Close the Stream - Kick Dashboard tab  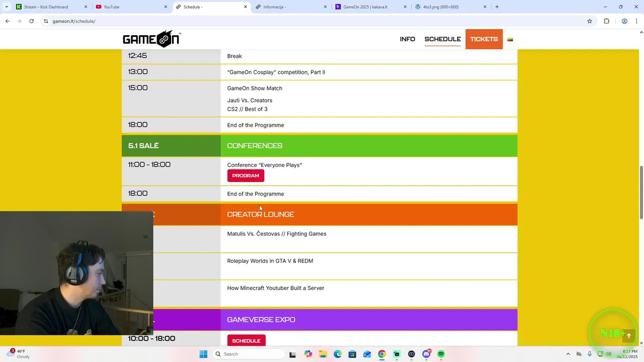pos(86,7)
